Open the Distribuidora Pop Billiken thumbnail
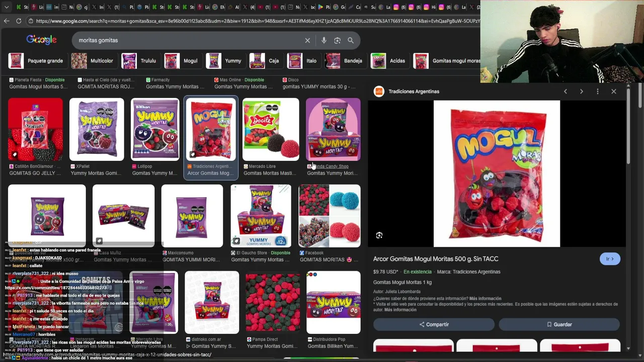Screen dimensions: 644x362 pos(334,303)
